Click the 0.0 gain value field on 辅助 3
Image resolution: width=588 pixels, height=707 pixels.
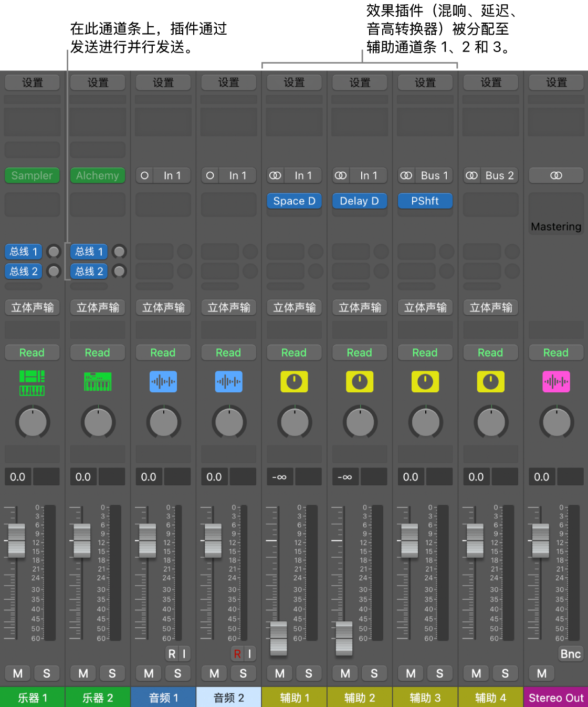(x=411, y=477)
